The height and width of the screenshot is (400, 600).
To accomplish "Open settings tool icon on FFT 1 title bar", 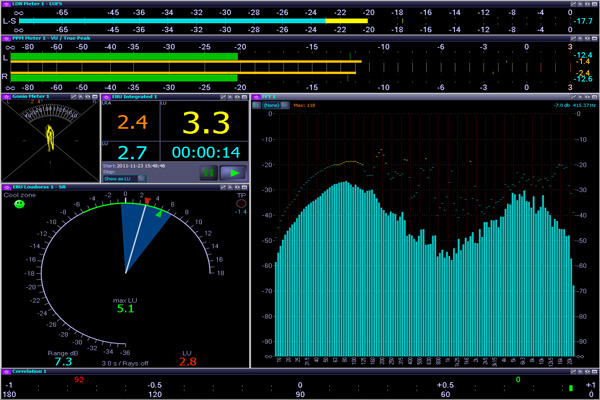I will (573, 97).
